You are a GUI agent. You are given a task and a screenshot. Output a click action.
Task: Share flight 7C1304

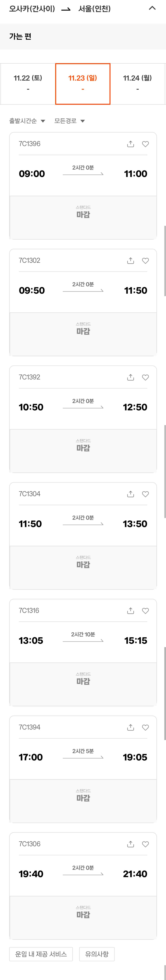point(131,494)
